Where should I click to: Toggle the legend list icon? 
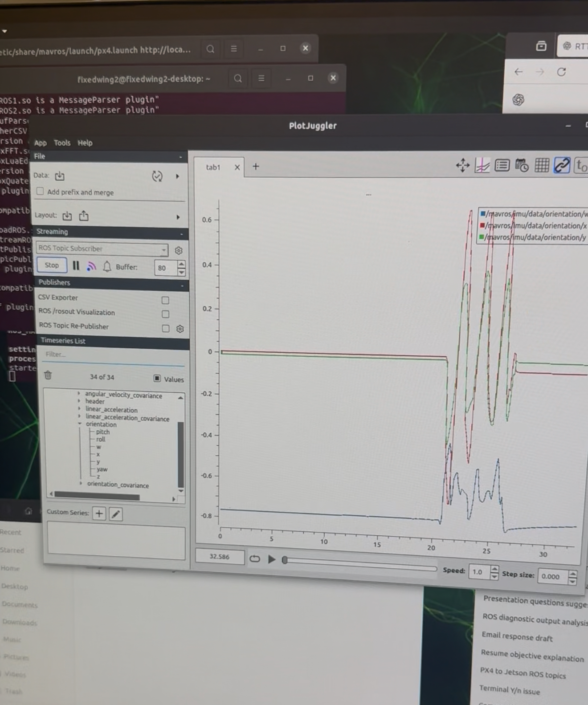502,166
